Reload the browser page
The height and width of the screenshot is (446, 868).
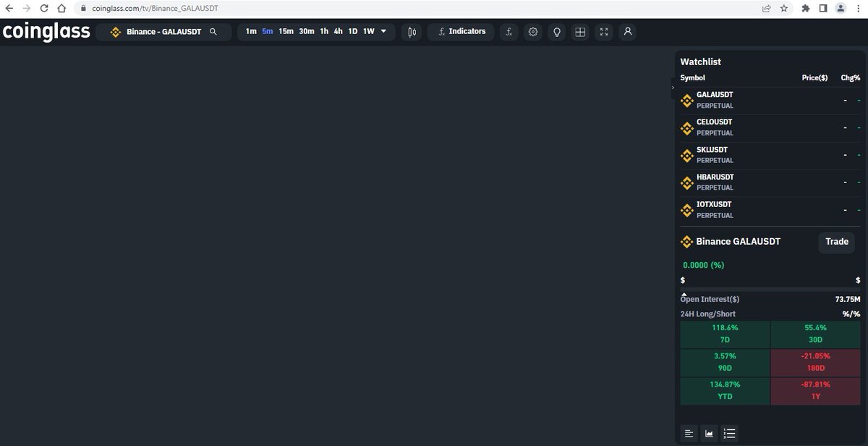coord(44,9)
